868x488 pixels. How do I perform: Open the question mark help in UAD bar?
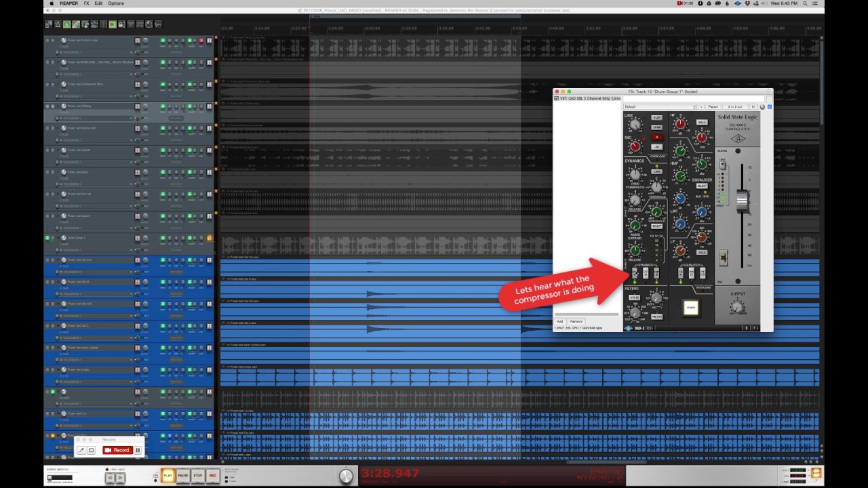[754, 328]
